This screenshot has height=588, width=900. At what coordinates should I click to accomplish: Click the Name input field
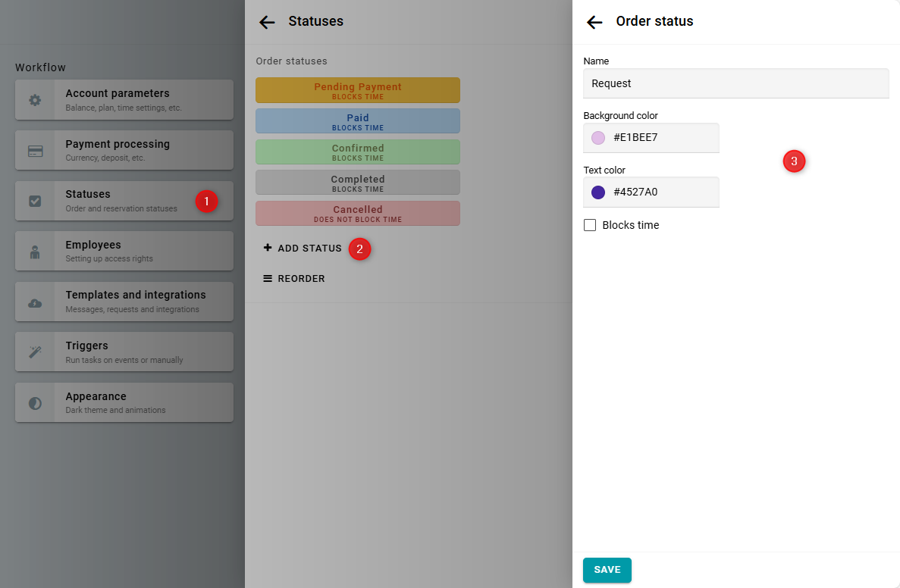click(735, 83)
